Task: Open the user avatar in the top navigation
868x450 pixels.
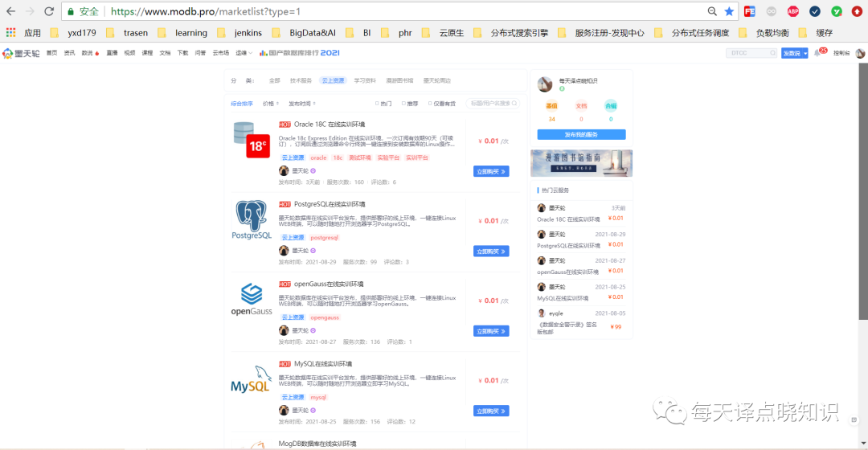Action: coord(860,53)
